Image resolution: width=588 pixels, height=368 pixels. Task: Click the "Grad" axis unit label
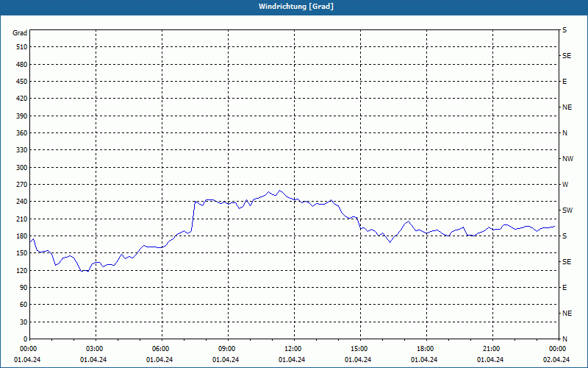click(x=20, y=33)
